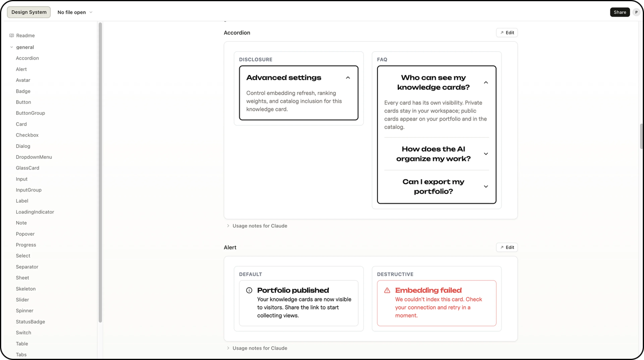Click the sidebar vertical scrollbar
This screenshot has height=360, width=644.
(x=100, y=172)
